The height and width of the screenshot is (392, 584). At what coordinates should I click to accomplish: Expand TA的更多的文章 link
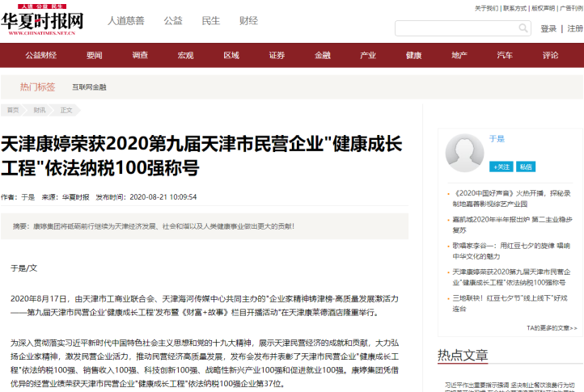pyautogui.click(x=552, y=328)
